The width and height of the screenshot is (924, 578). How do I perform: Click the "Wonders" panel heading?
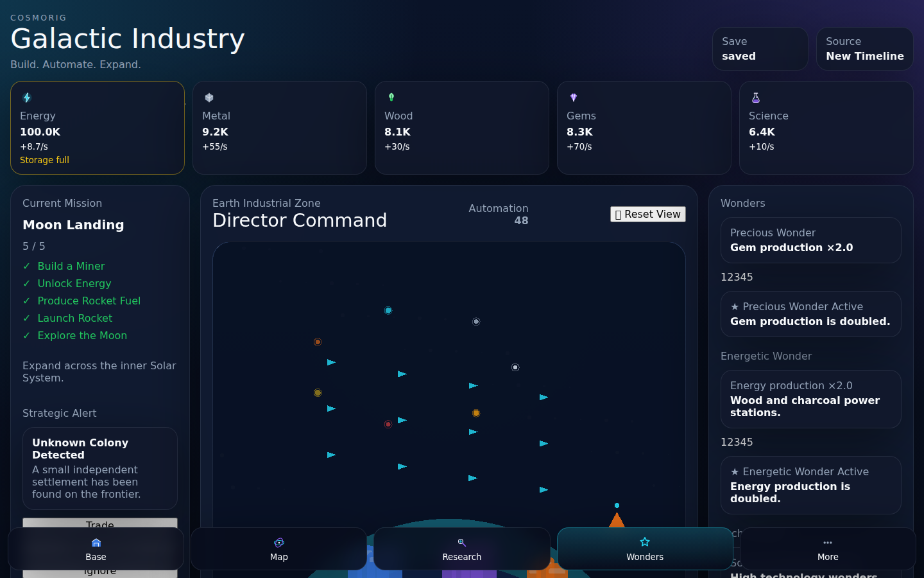click(743, 203)
